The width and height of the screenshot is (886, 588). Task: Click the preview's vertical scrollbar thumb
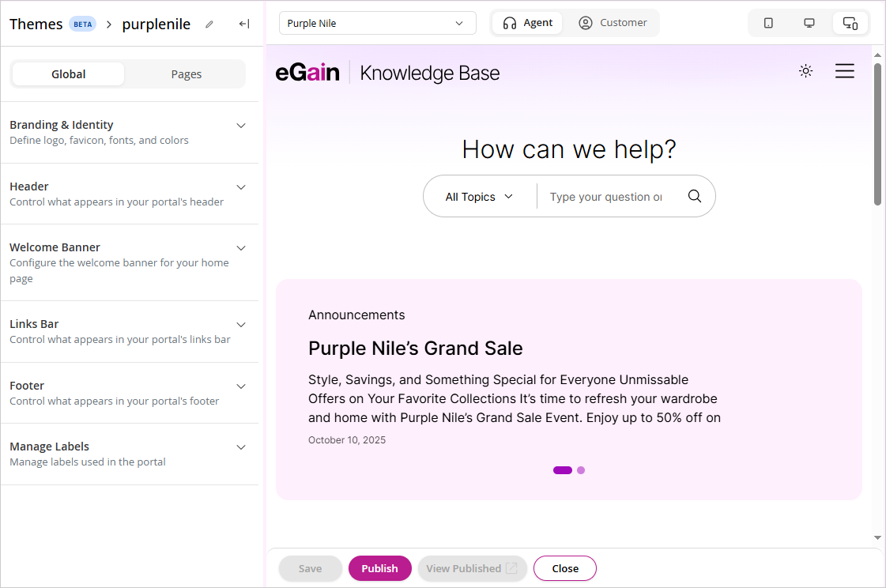tap(877, 134)
